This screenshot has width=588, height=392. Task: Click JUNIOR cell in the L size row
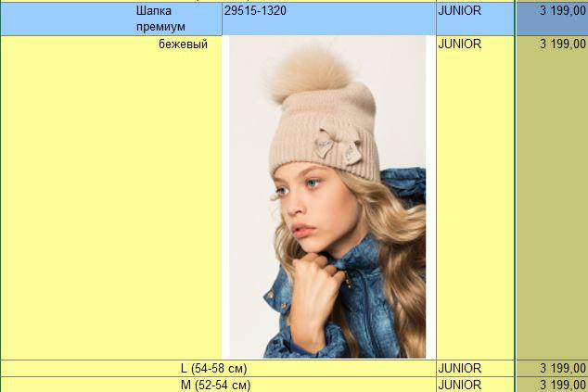click(x=475, y=369)
